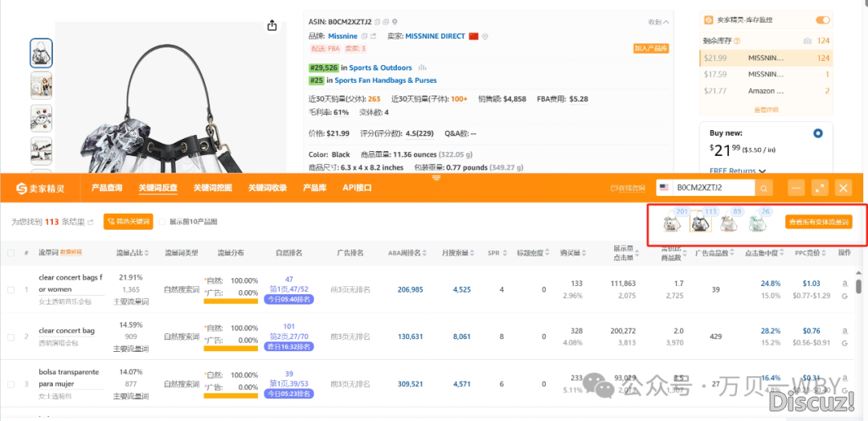Check the select-all checkbox in table header
This screenshot has height=421, width=868.
click(11, 253)
